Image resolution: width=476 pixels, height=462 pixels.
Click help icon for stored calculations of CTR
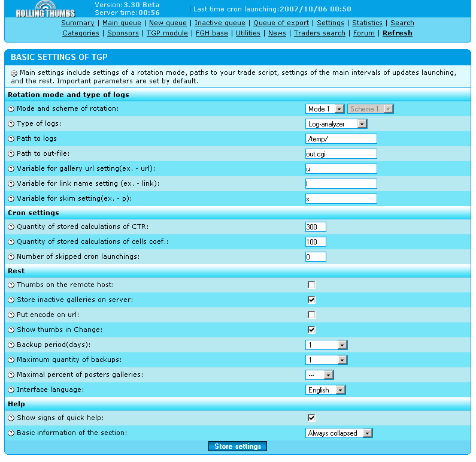[11, 227]
